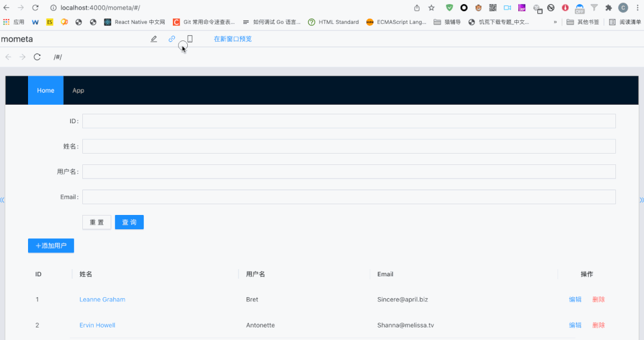The height and width of the screenshot is (340, 644).
Task: Open the browser profile avatar
Action: (x=623, y=8)
